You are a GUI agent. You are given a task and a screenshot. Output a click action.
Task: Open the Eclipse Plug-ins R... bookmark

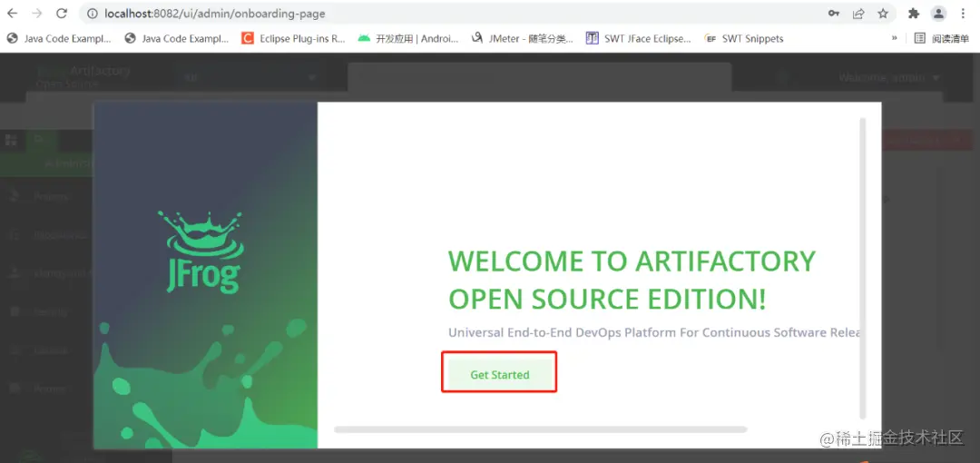pyautogui.click(x=294, y=38)
